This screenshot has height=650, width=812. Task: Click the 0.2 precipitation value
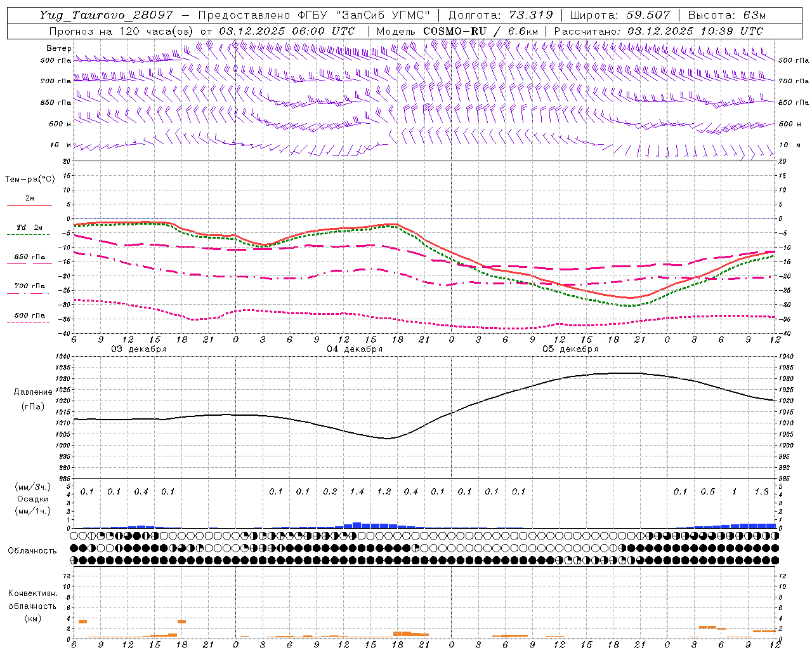coord(330,492)
